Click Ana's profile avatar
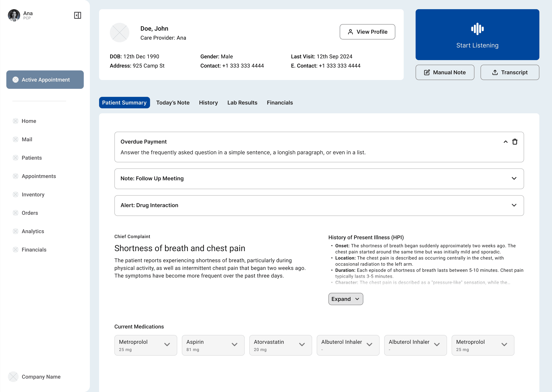552x392 pixels. tap(14, 15)
